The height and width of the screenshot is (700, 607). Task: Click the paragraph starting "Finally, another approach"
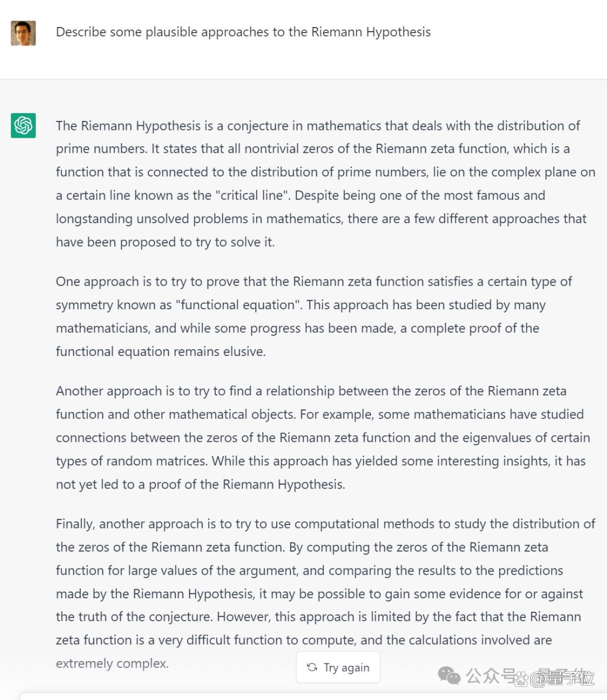tap(325, 593)
